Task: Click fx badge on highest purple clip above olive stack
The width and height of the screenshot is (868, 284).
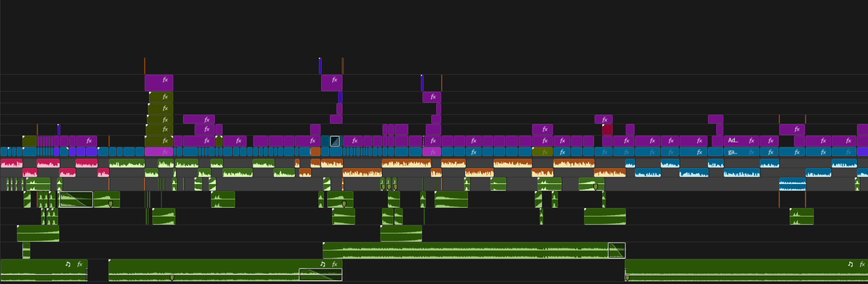Action: [165, 80]
